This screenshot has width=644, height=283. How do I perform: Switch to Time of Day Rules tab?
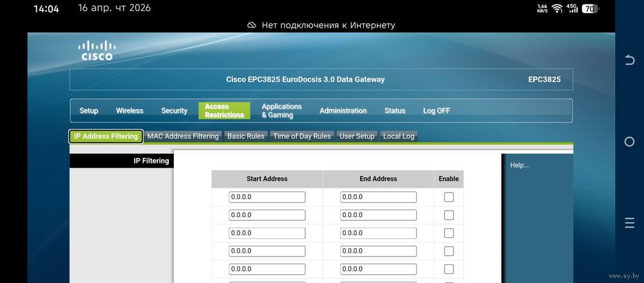302,137
